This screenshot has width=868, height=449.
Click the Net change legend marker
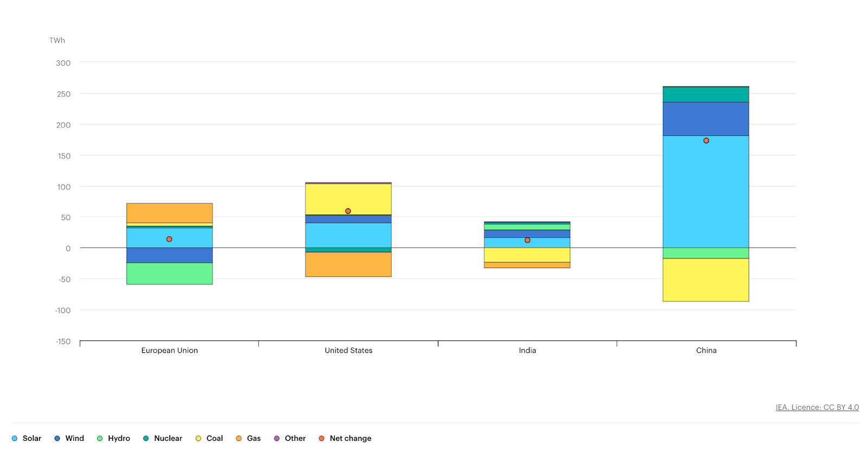[322, 438]
